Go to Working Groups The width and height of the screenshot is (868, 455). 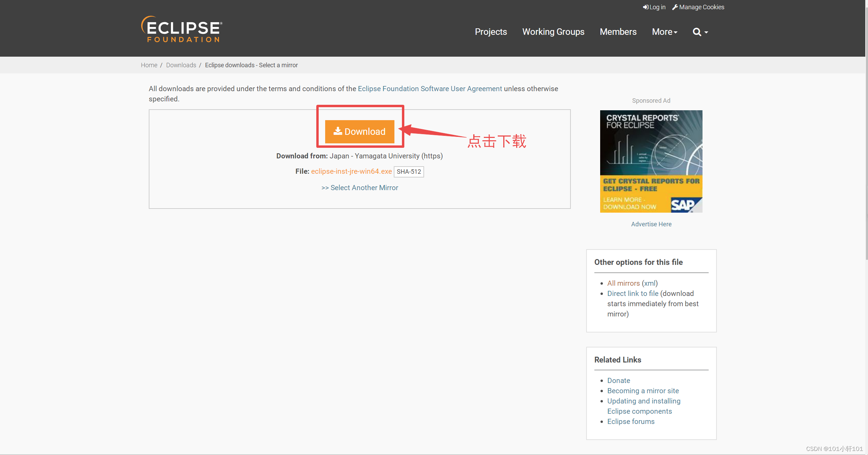click(x=553, y=32)
